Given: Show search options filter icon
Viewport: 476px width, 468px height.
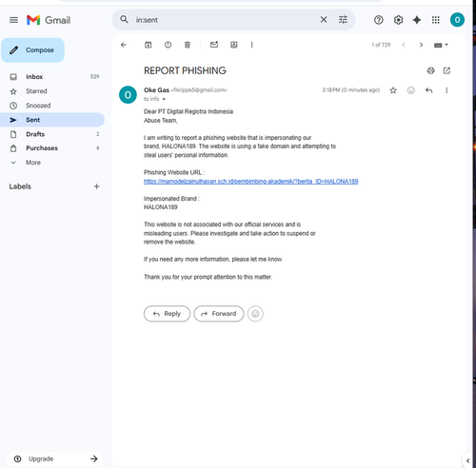Looking at the screenshot, I should (x=343, y=20).
